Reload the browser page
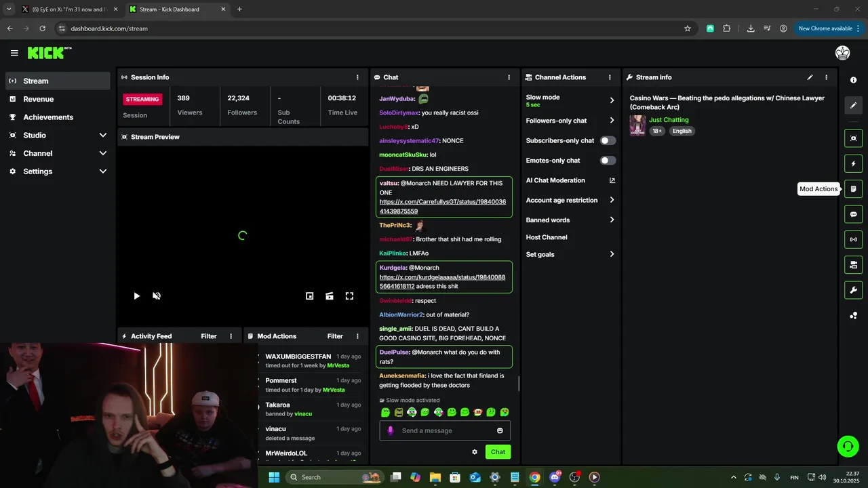Image resolution: width=868 pixels, height=488 pixels. [42, 28]
